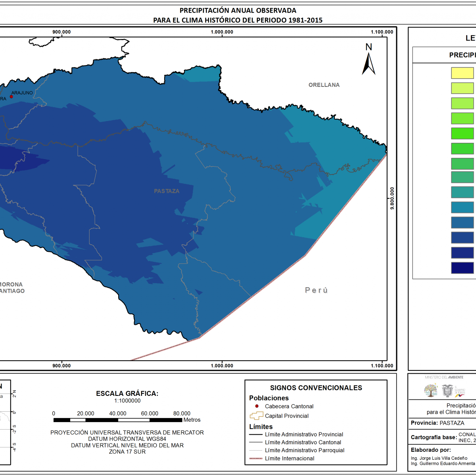Click the black-and-white graphic scale bar
476x476 pixels.
118,420
